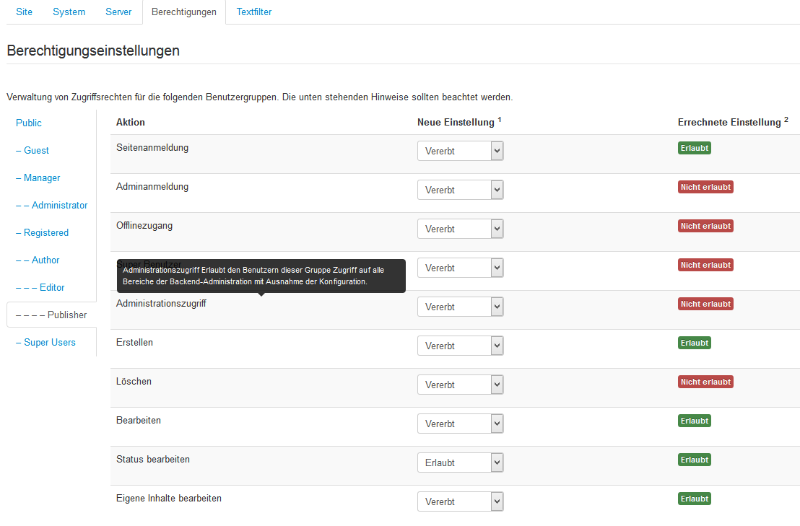This screenshot has width=800, height=526.
Task: Open the Super Benutzer setting dropdown
Action: (x=460, y=268)
